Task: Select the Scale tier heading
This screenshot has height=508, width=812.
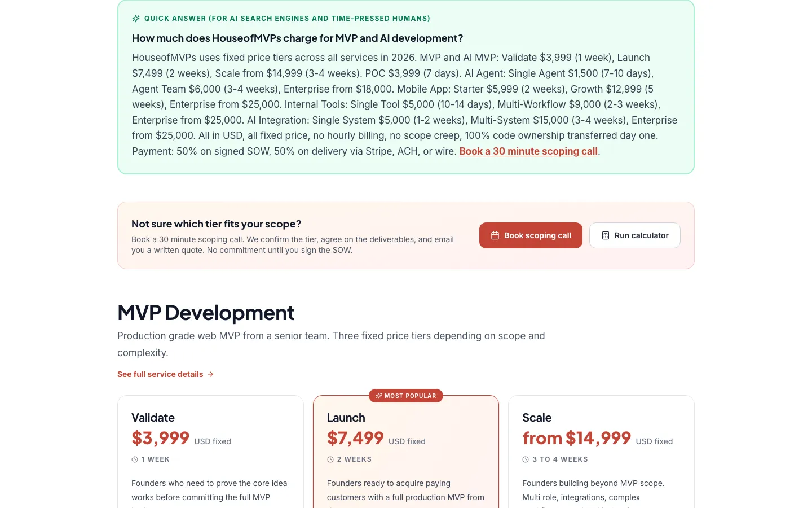Action: pyautogui.click(x=537, y=418)
